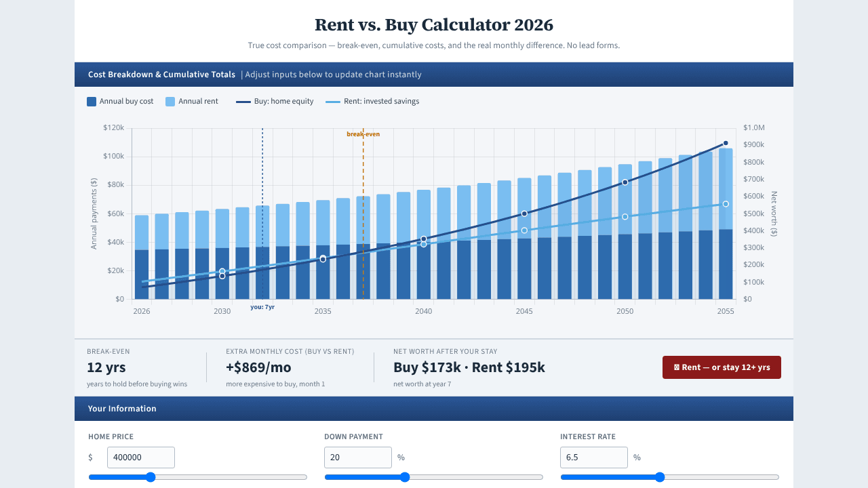Click the data point at 2035

323,259
